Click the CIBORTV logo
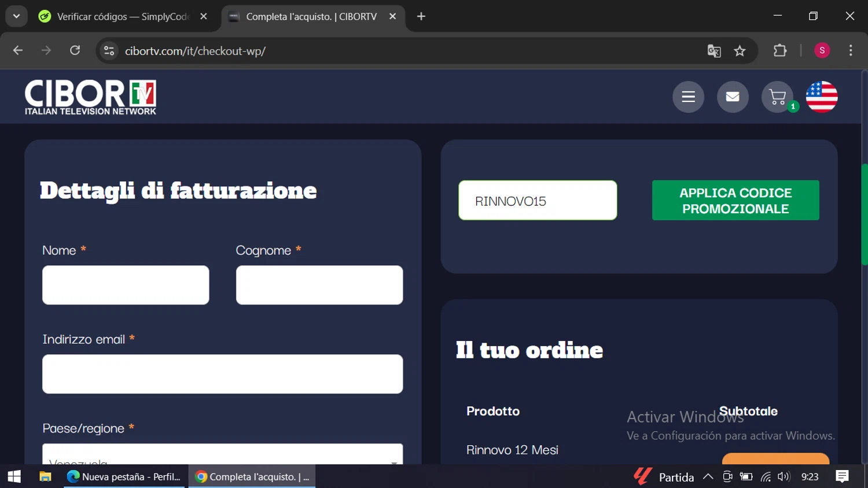The height and width of the screenshot is (488, 868). pos(91,97)
